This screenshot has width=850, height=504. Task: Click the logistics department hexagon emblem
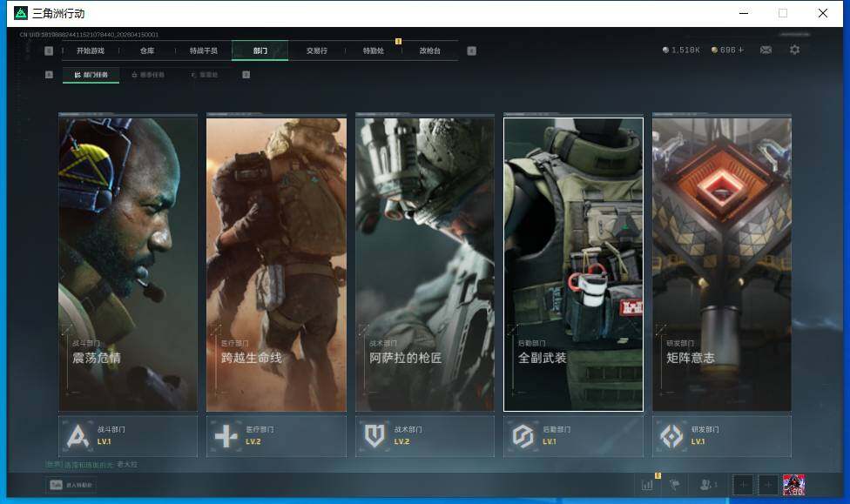[523, 436]
